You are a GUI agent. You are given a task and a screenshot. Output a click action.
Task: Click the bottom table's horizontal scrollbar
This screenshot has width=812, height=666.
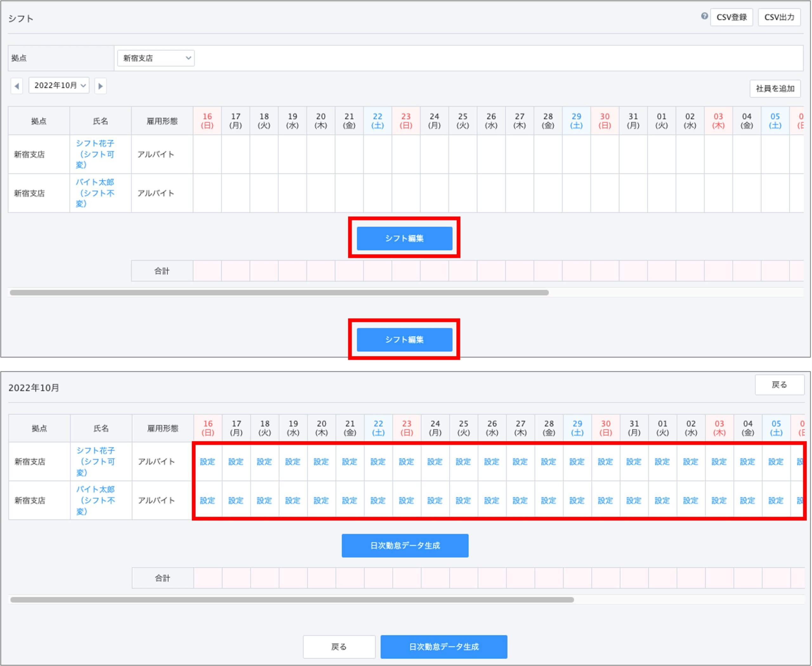(x=291, y=600)
